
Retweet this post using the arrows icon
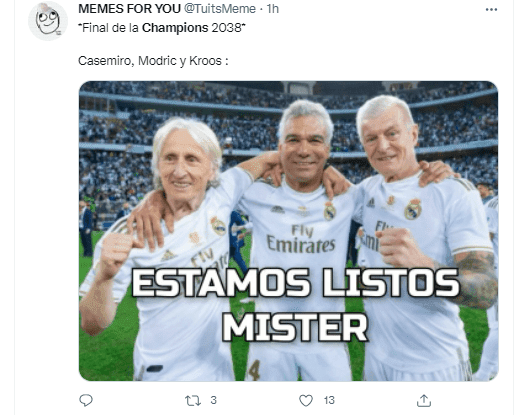pyautogui.click(x=193, y=400)
